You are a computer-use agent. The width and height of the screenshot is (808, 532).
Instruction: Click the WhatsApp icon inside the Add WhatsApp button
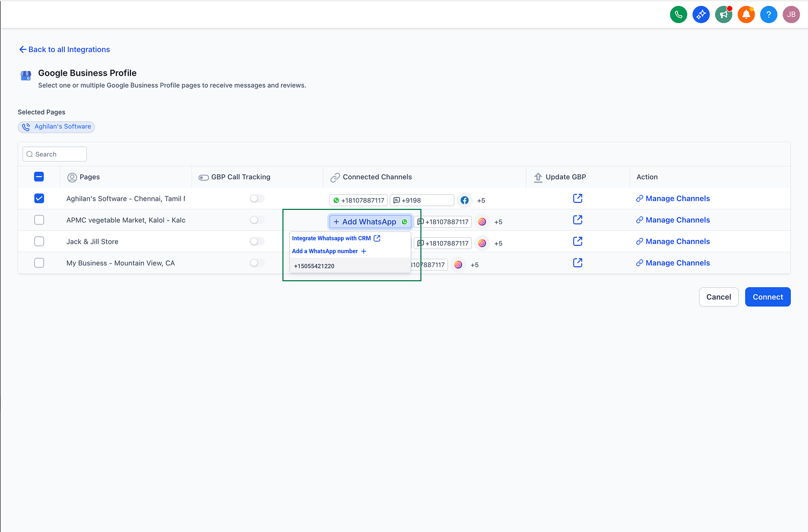point(404,221)
